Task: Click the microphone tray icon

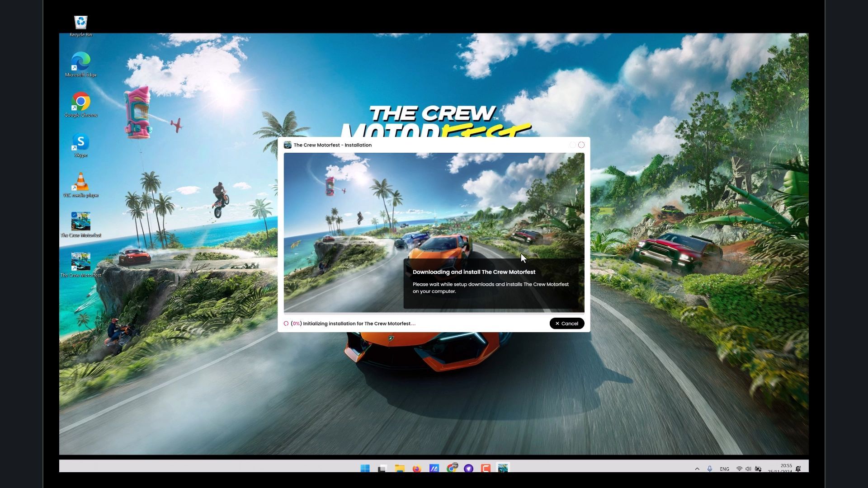Action: (x=710, y=469)
